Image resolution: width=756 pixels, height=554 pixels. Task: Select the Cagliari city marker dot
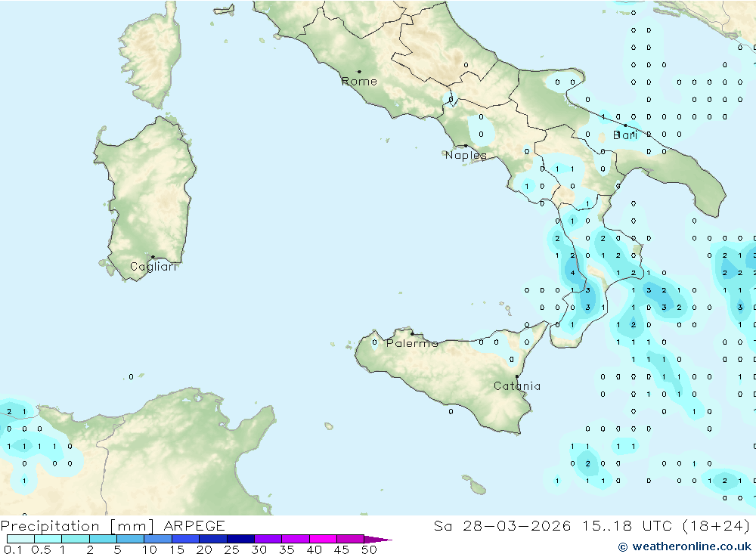pyautogui.click(x=153, y=257)
